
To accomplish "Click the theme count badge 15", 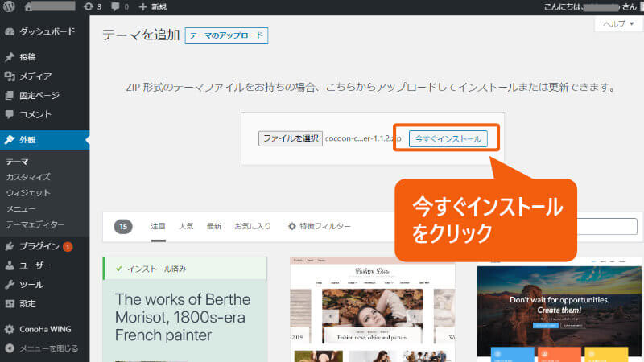I will [123, 227].
